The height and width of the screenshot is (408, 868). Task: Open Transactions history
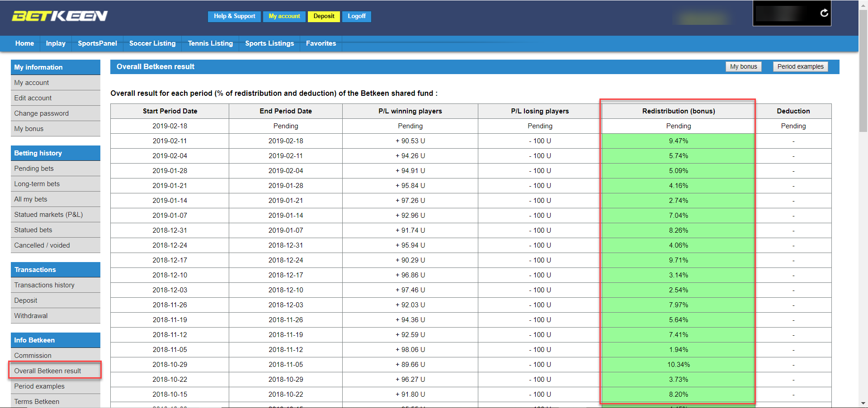point(56,285)
